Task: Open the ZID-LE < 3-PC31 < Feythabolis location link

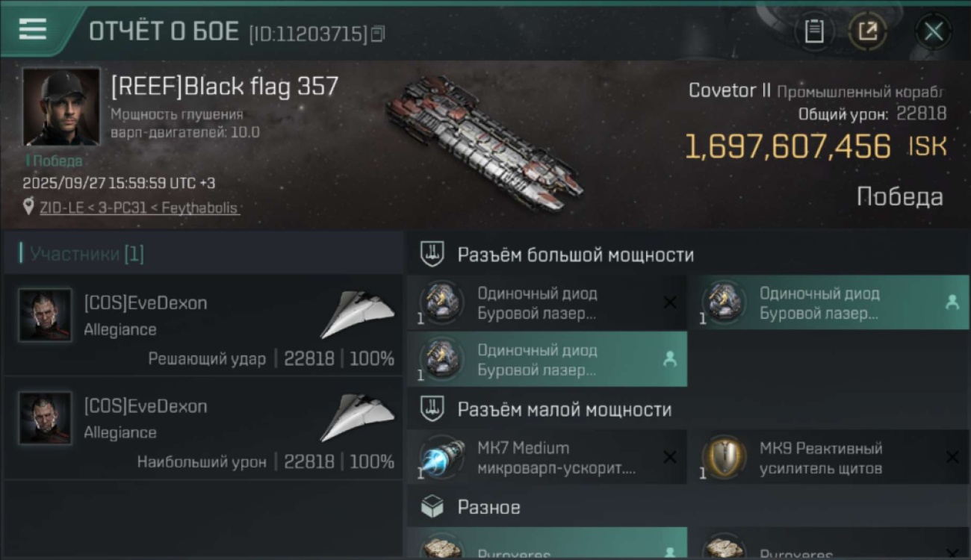Action: point(140,208)
